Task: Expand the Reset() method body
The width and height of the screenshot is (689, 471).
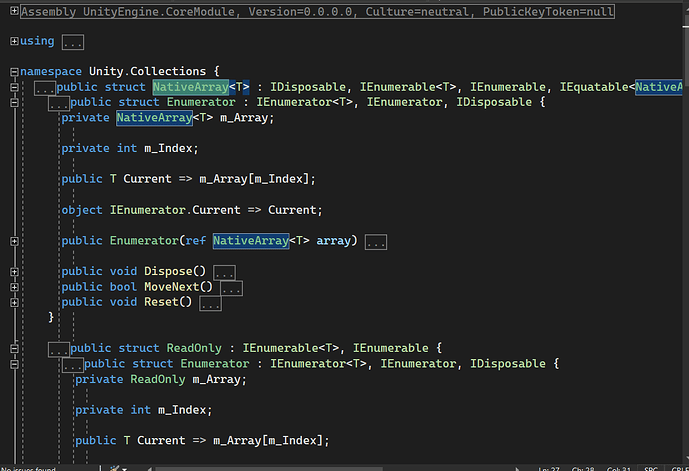Action: [x=14, y=302]
